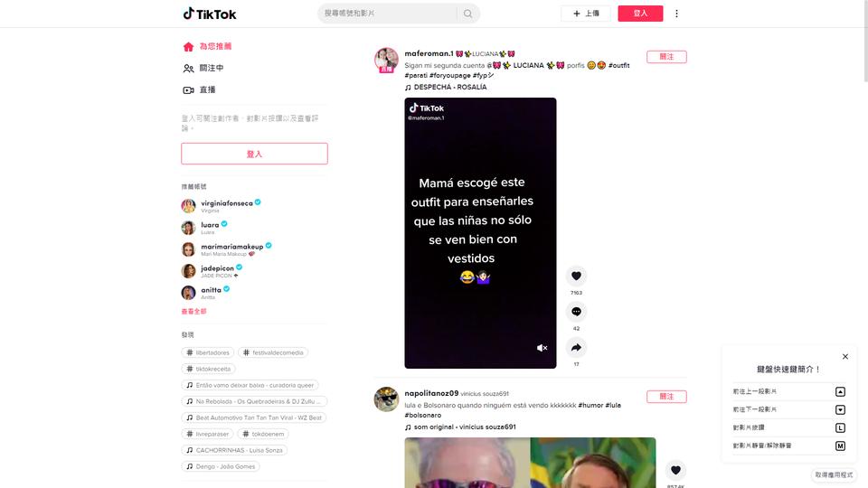The image size is (868, 488).
Task: Open the three-dot more options menu
Action: pos(676,14)
